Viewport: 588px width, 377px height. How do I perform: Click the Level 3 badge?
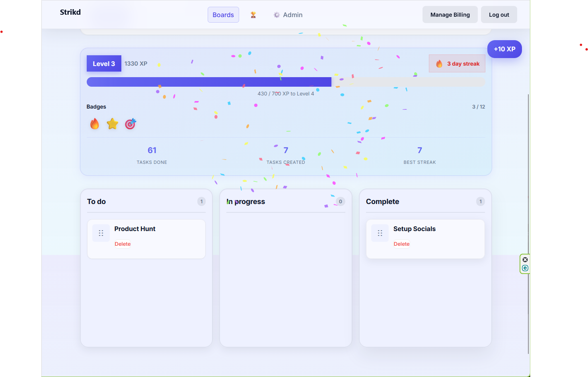click(104, 63)
